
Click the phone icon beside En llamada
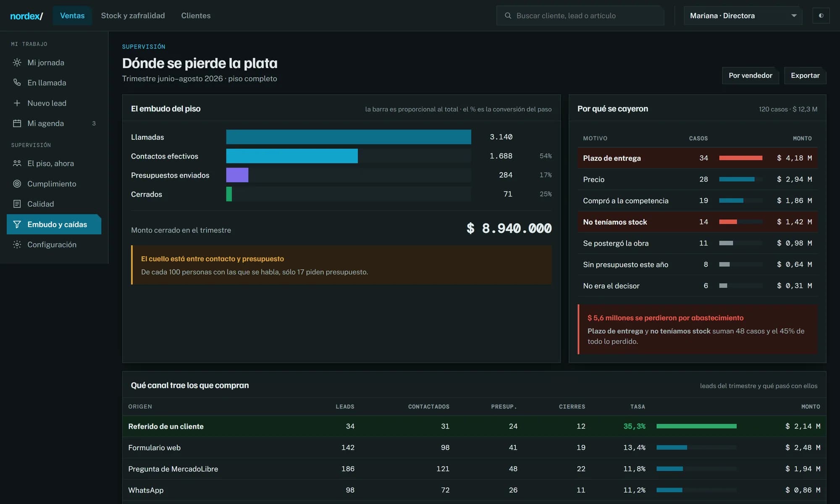pyautogui.click(x=17, y=83)
